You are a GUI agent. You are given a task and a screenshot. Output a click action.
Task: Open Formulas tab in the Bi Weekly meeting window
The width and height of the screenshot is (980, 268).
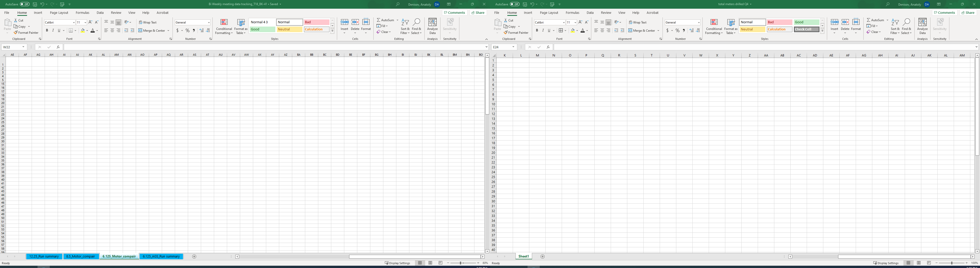coord(82,13)
